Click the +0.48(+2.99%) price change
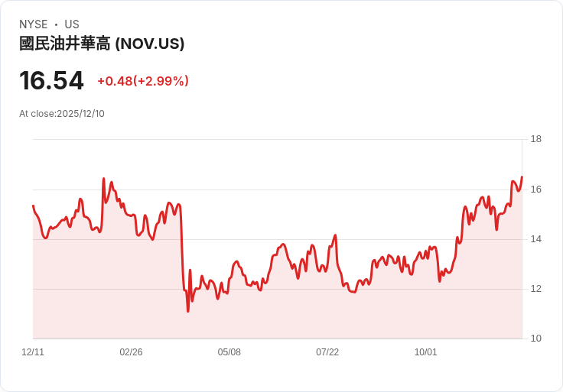 pyautogui.click(x=143, y=81)
